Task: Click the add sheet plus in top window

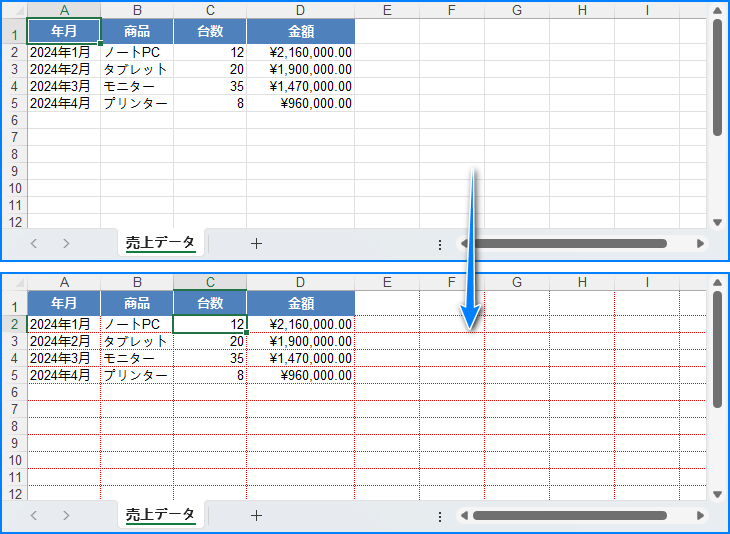Action: [x=256, y=243]
